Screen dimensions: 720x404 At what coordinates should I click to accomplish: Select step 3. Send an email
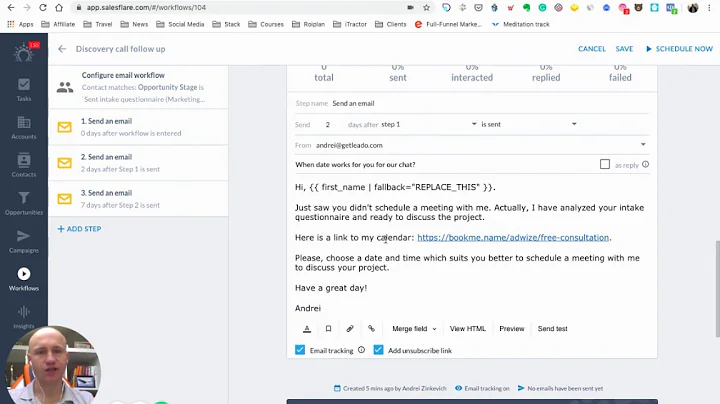[x=138, y=199]
